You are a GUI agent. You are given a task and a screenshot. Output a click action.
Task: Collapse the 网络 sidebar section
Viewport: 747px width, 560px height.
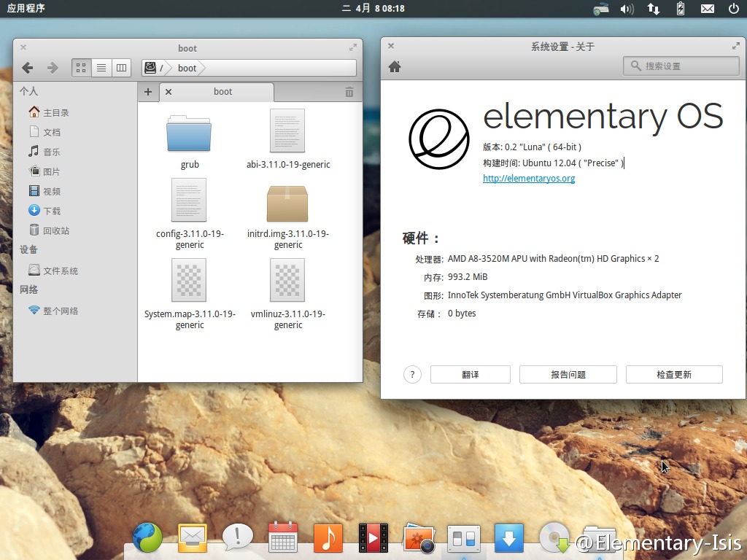point(28,289)
